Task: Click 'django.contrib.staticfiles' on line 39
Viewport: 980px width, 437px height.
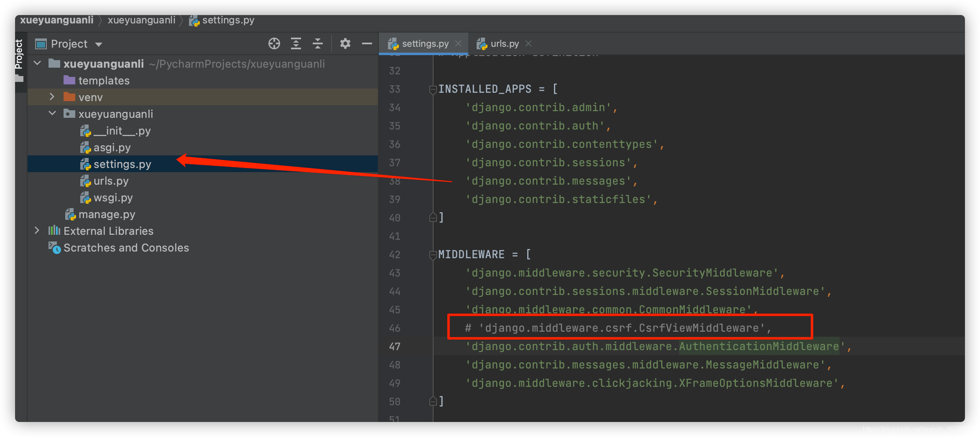Action: pos(559,199)
